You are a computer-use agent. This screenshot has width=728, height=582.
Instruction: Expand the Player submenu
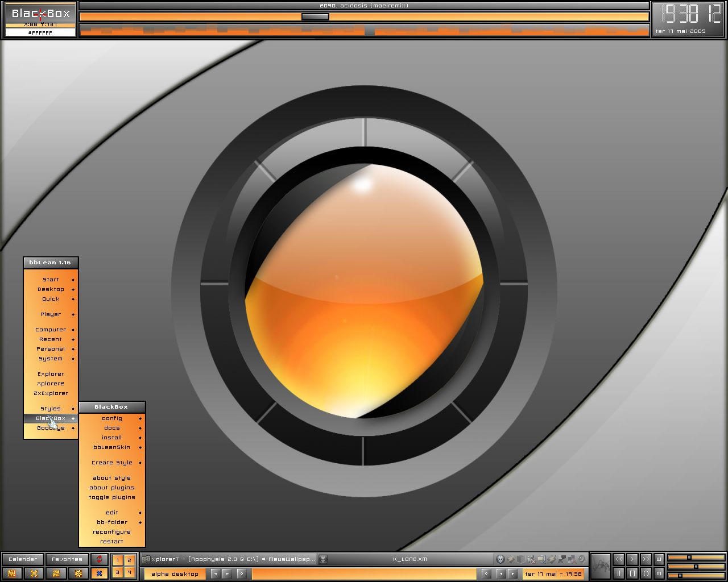[51, 314]
